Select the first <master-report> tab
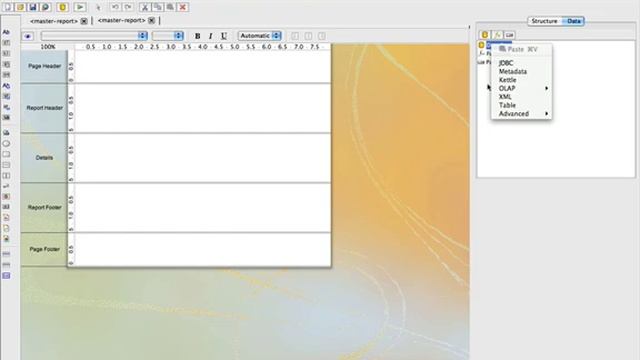The width and height of the screenshot is (640, 360). pos(54,21)
